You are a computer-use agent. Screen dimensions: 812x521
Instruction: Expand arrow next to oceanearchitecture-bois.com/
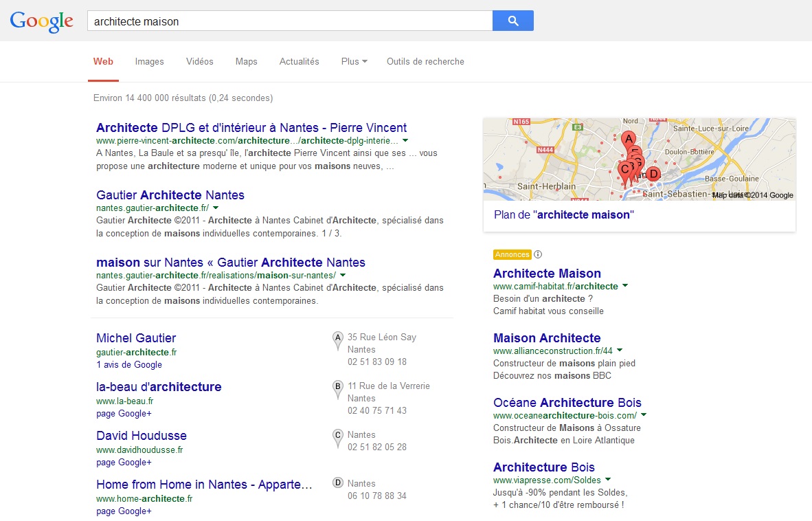pos(644,415)
